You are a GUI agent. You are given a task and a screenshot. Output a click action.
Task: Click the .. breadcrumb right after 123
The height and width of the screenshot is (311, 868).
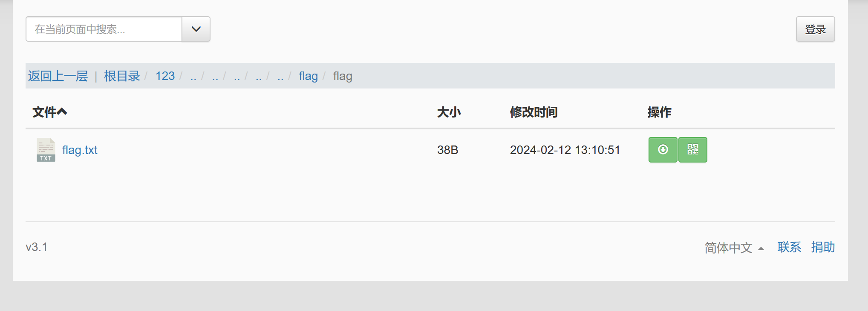(193, 77)
